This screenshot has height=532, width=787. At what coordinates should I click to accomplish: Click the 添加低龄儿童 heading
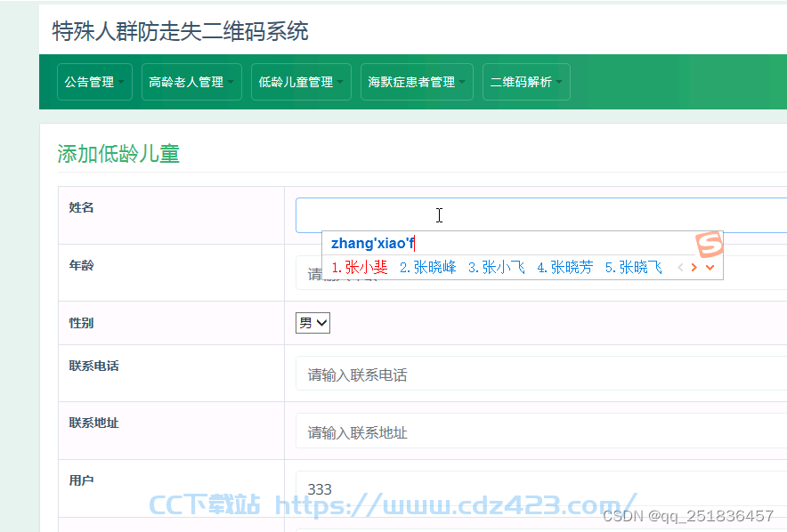point(118,153)
